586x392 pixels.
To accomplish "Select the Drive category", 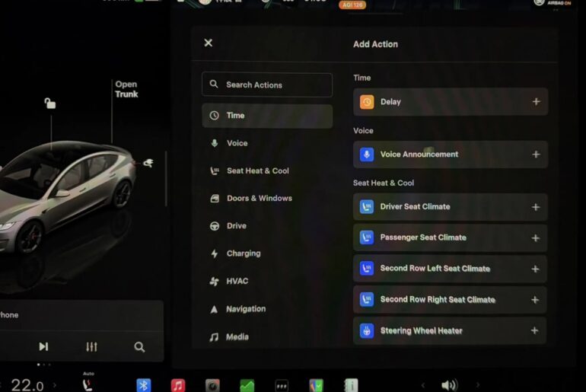I will pyautogui.click(x=267, y=226).
